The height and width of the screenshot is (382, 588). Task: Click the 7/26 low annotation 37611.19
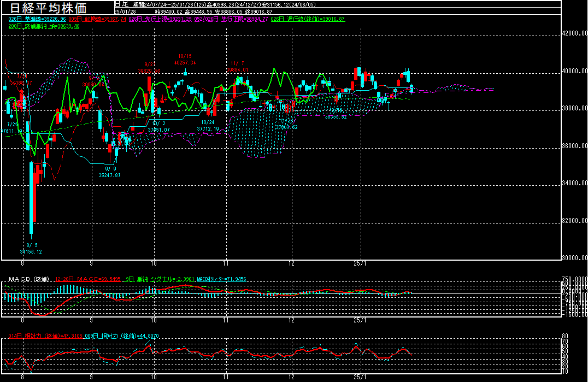(11, 131)
